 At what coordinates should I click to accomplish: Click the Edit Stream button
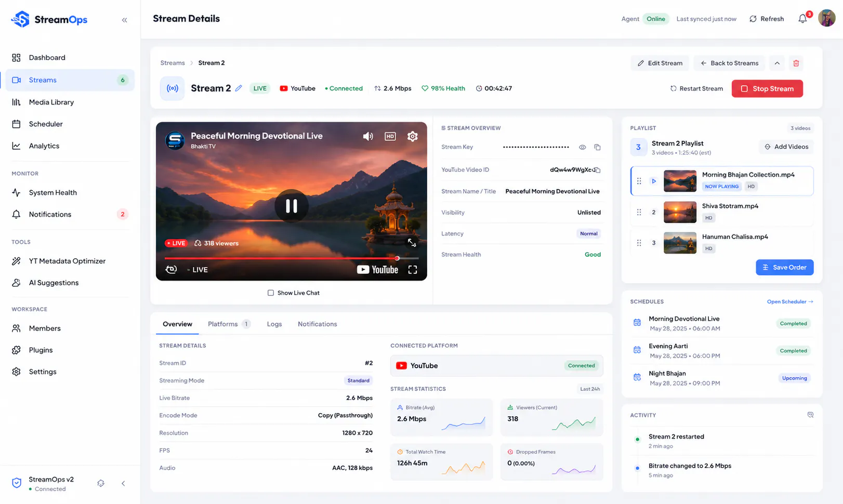(x=660, y=63)
